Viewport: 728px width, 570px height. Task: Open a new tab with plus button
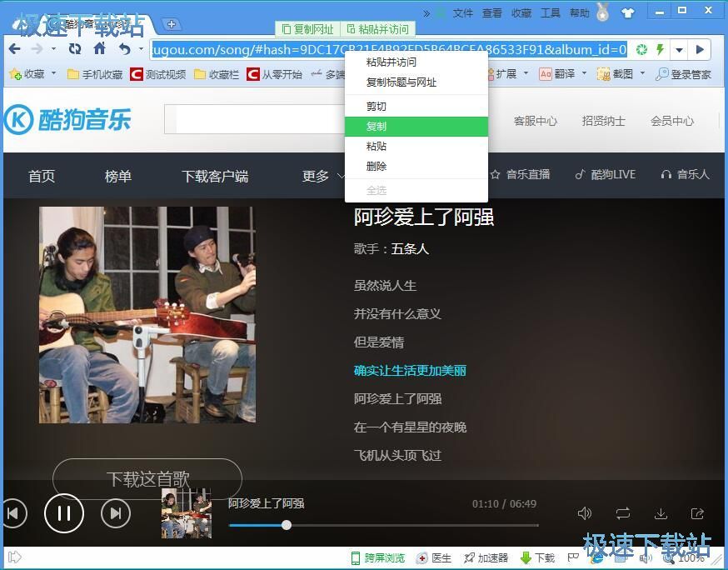[x=172, y=24]
